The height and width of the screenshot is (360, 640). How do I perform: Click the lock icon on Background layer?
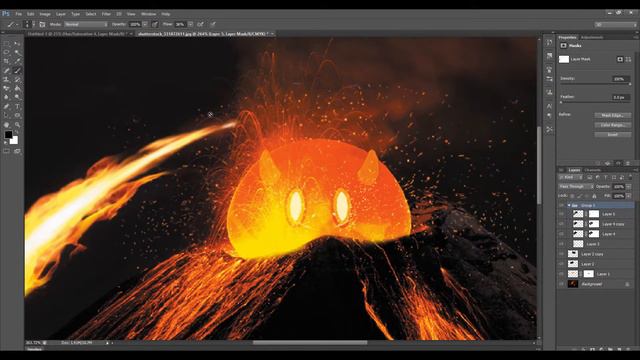tap(627, 284)
